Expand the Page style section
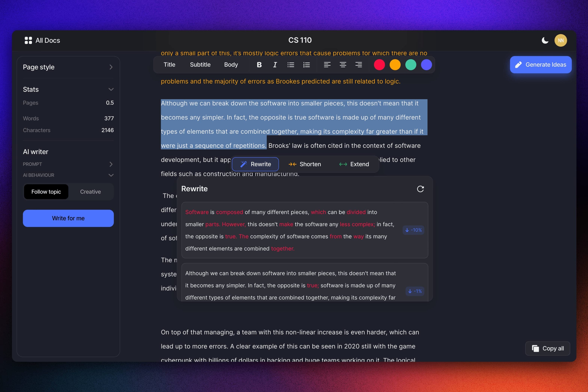This screenshot has width=588, height=392. coord(68,67)
